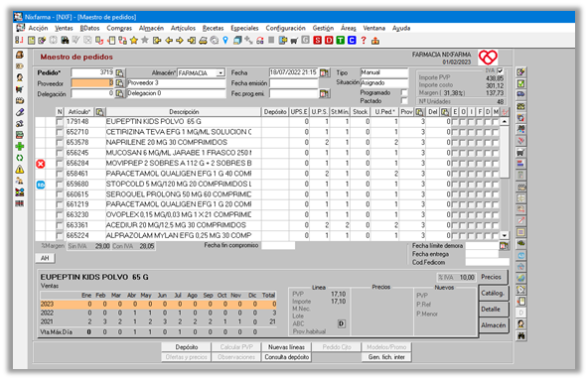The width and height of the screenshot is (588, 380).
Task: Click the yellow right arrow icon
Action: coord(180,41)
